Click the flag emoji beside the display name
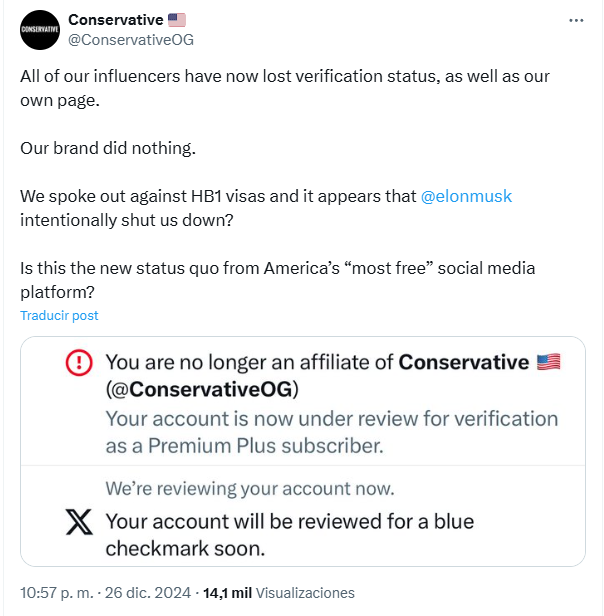The height and width of the screenshot is (616, 604). [177, 20]
